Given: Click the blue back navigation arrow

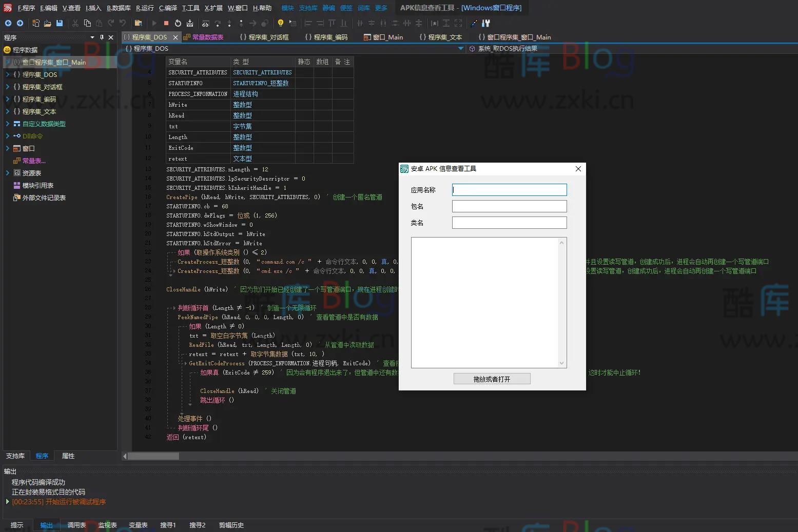Looking at the screenshot, I should [8, 23].
